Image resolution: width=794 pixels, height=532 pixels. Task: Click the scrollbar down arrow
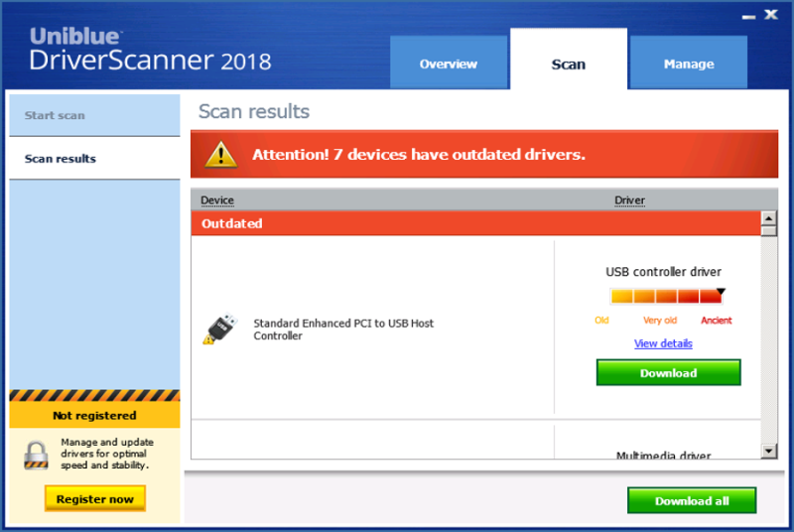(x=768, y=451)
